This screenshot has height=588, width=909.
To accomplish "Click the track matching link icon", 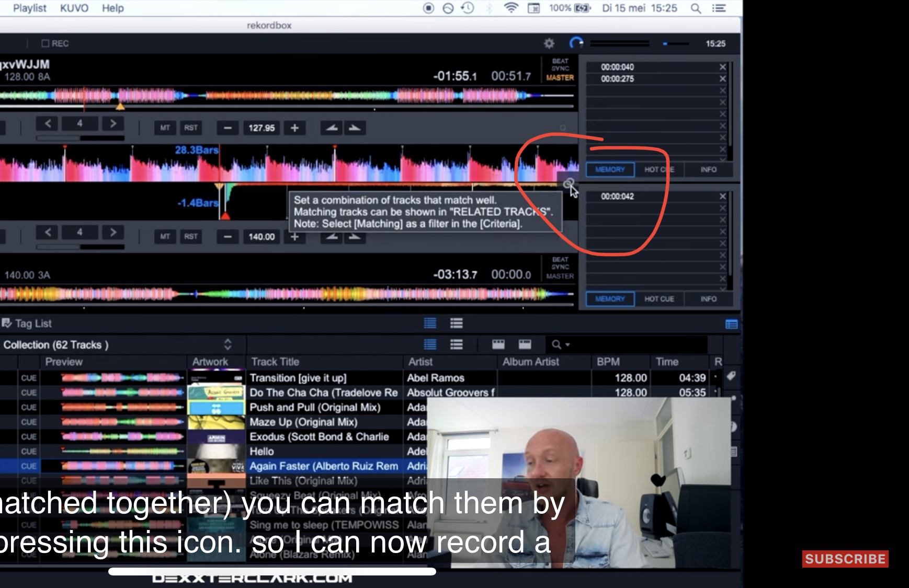I will [x=568, y=183].
